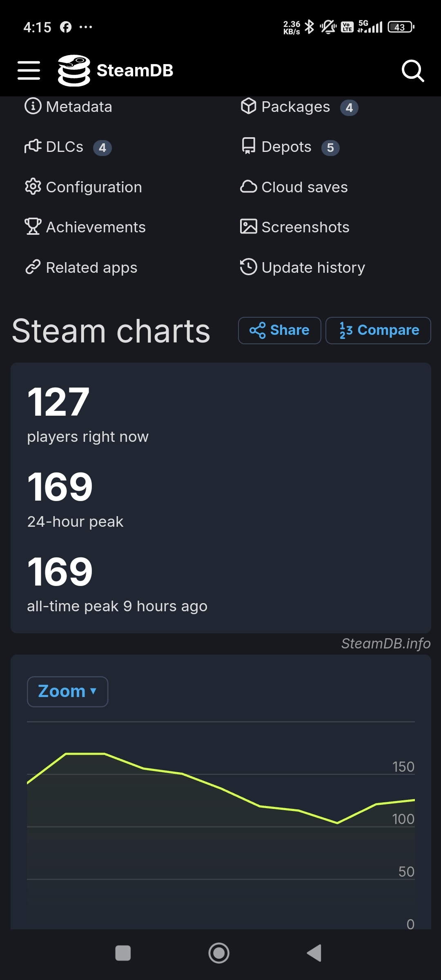Screen dimensions: 441x980
Task: Click the Compare button
Action: coord(378,330)
